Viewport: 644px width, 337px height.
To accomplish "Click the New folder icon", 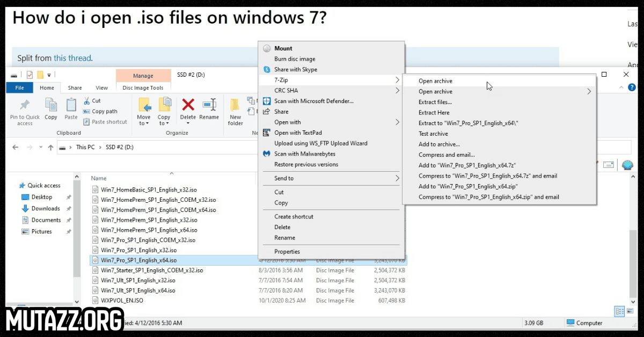I will [235, 105].
